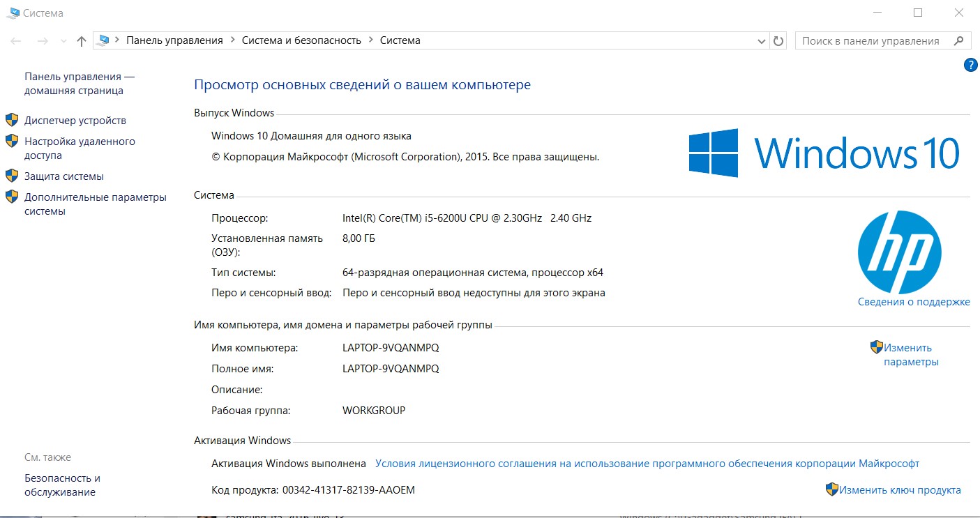Click processor value Intel(R) Core(TM) i5-6200U
The height and width of the screenshot is (518, 980).
[467, 218]
